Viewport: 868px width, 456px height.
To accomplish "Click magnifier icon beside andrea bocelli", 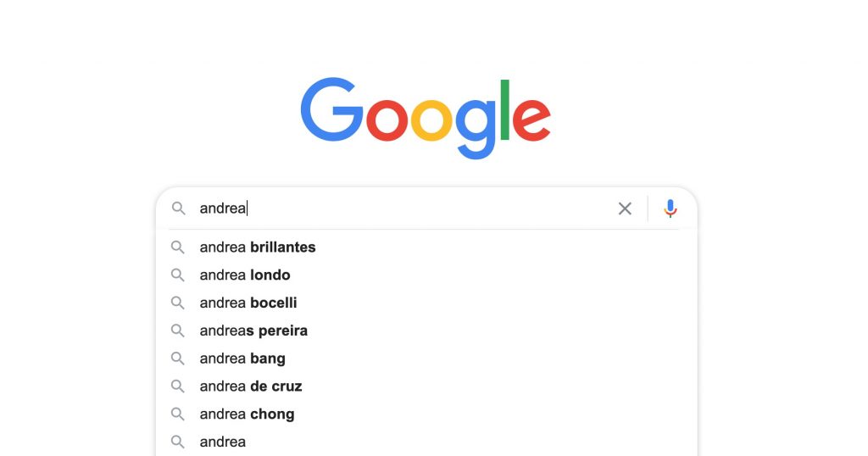I will pyautogui.click(x=178, y=303).
